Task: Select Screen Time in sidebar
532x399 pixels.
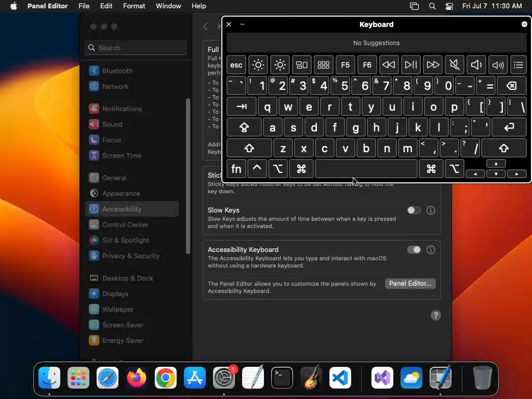Action: [x=132, y=156]
